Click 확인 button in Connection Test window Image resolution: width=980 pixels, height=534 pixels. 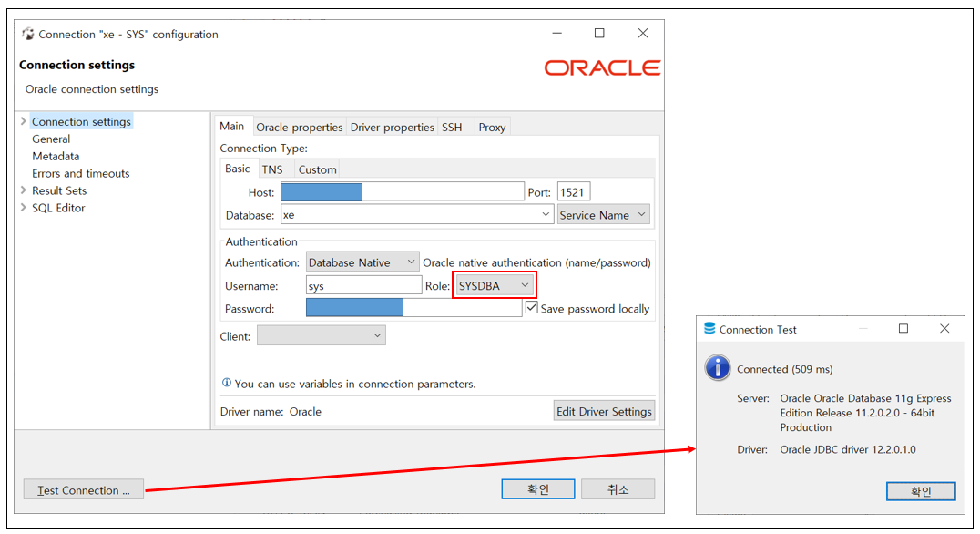(921, 491)
